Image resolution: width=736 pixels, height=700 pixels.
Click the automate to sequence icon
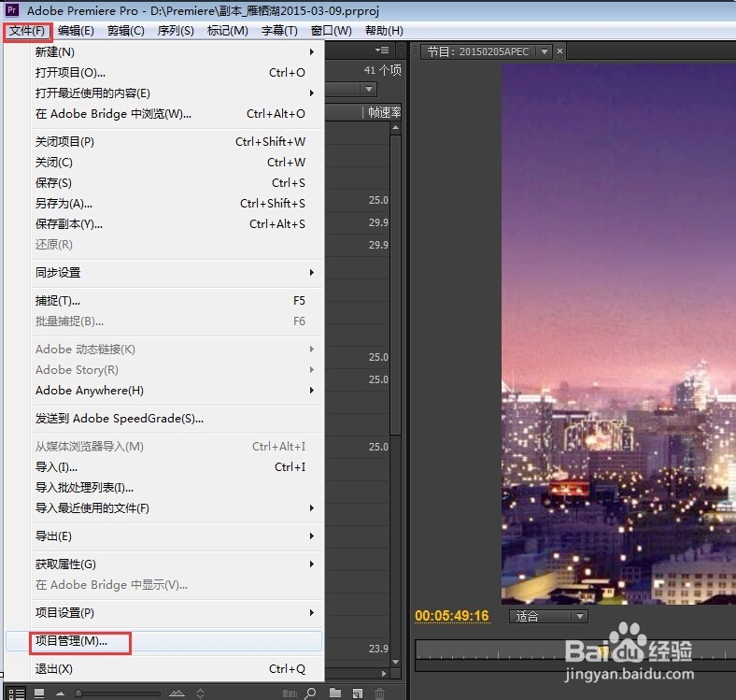pos(290,693)
